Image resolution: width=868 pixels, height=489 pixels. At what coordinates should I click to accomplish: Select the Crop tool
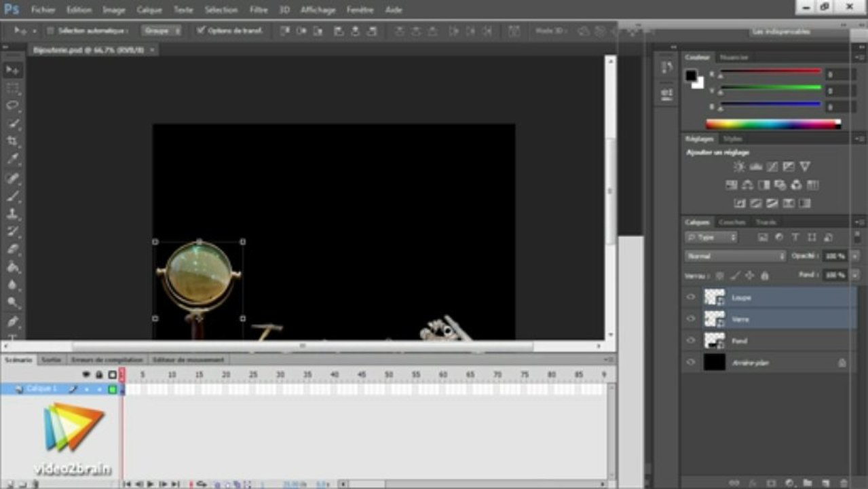13,141
